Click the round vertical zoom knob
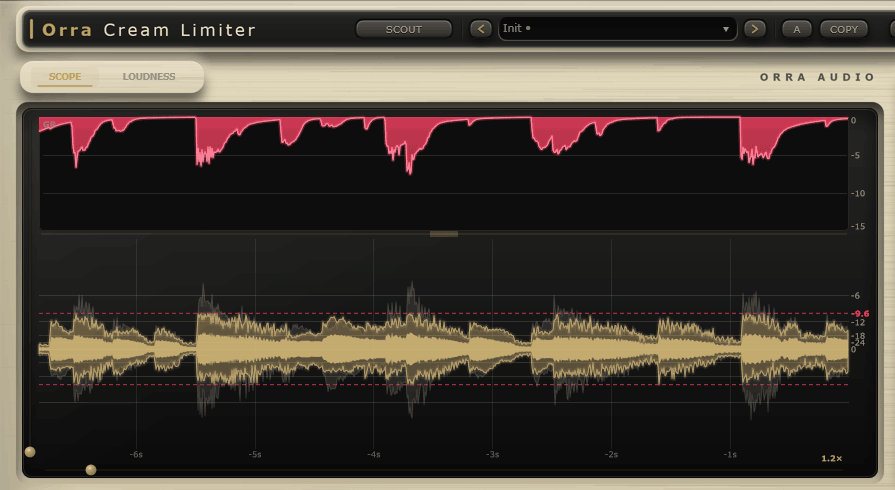This screenshot has height=490, width=895. tap(30, 452)
